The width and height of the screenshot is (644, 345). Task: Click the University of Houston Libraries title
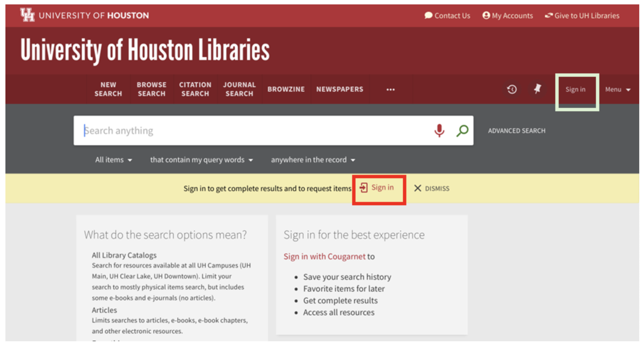click(x=145, y=51)
